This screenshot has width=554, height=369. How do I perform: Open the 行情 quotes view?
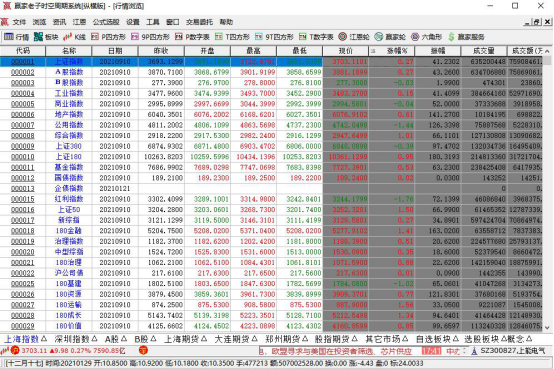point(17,37)
